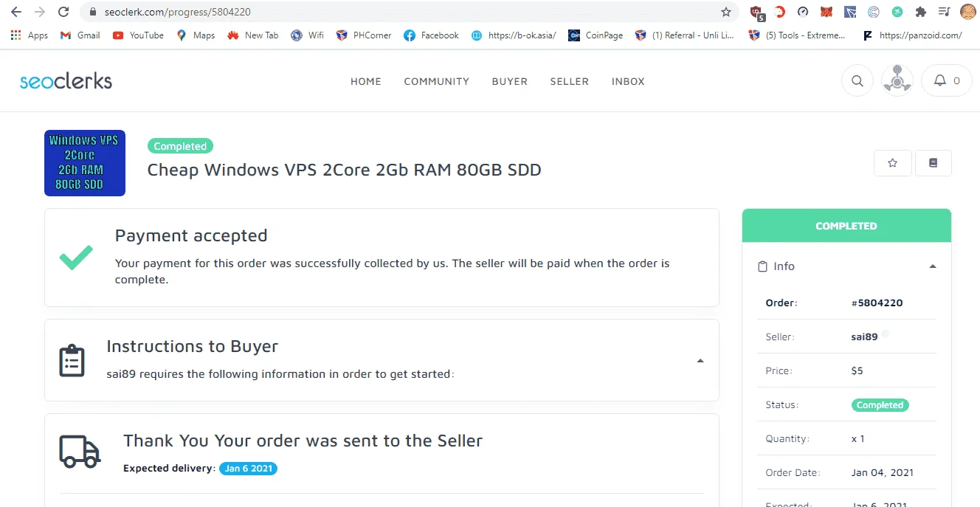Open the user avatar menu
Image resolution: width=980 pixels, height=507 pixels.
pos(897,80)
